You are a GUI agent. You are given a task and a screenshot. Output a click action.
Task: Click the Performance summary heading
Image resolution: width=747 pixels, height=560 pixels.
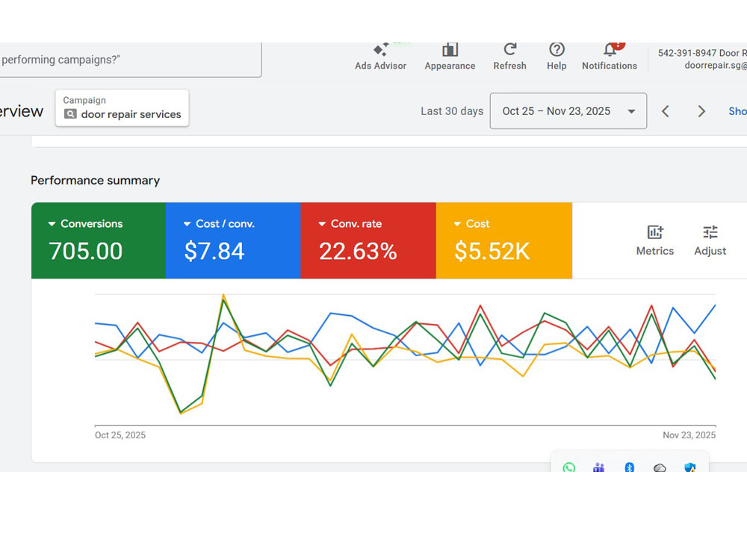[x=96, y=181]
